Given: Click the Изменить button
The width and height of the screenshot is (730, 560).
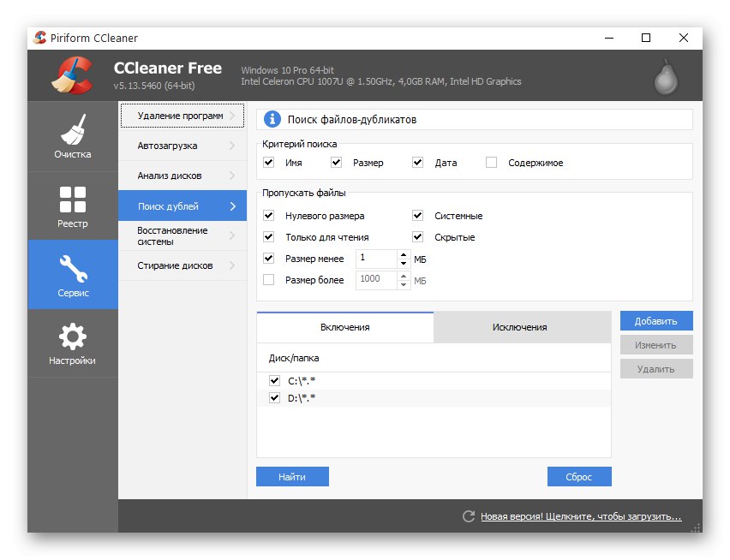Looking at the screenshot, I should pos(656,345).
